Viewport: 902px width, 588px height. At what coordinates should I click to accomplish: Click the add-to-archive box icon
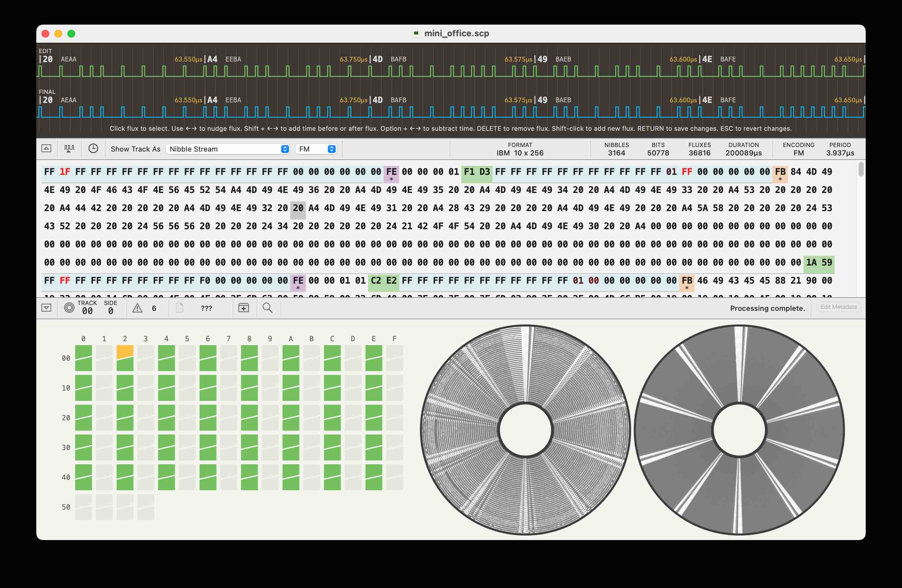click(243, 308)
